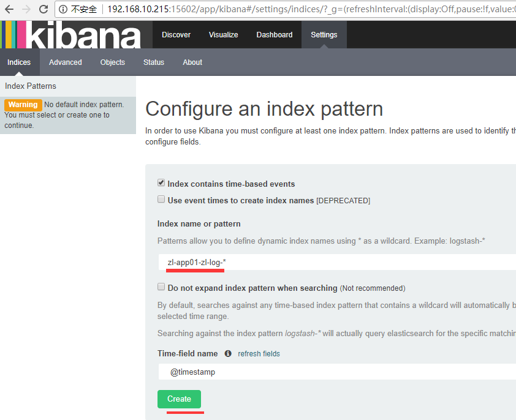Open the Discover tab
The image size is (516, 420).
click(x=176, y=34)
